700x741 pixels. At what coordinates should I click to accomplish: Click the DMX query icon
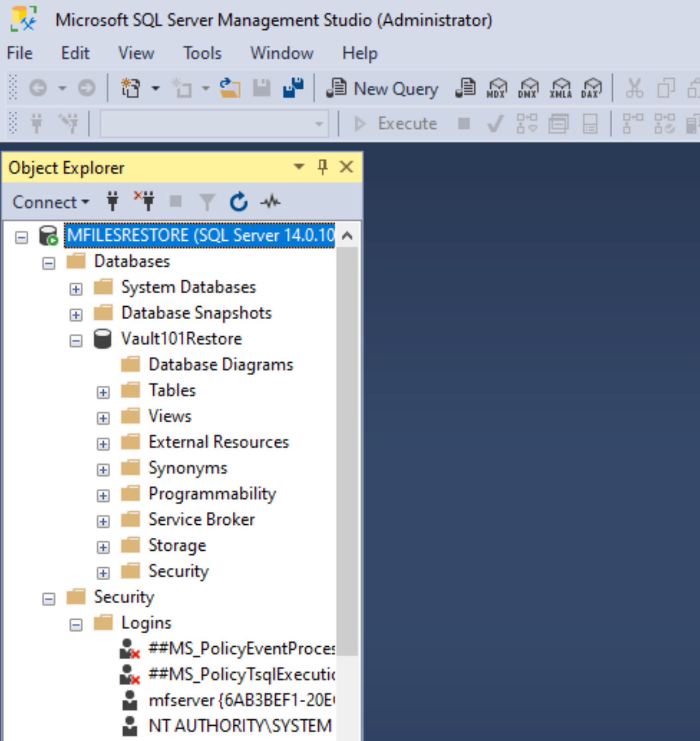coord(528,88)
